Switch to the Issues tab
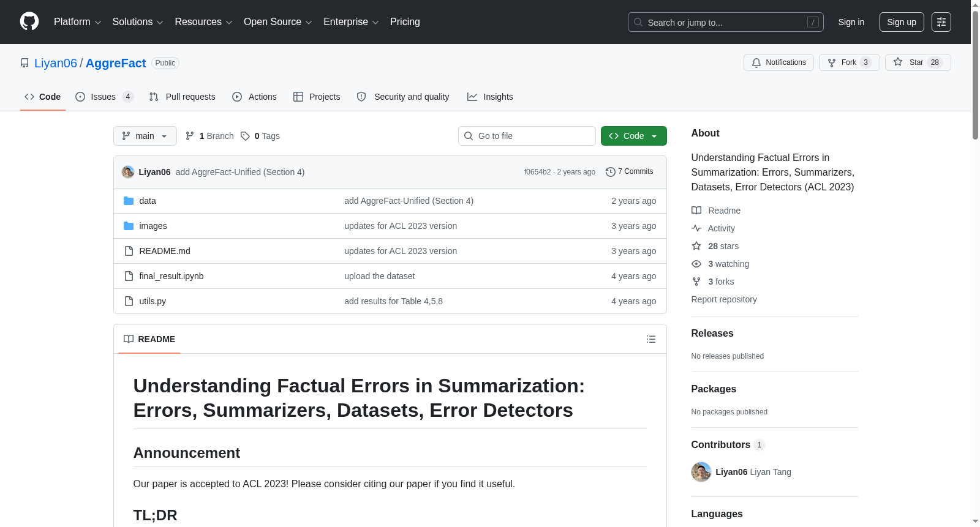980x527 pixels. 104,97
